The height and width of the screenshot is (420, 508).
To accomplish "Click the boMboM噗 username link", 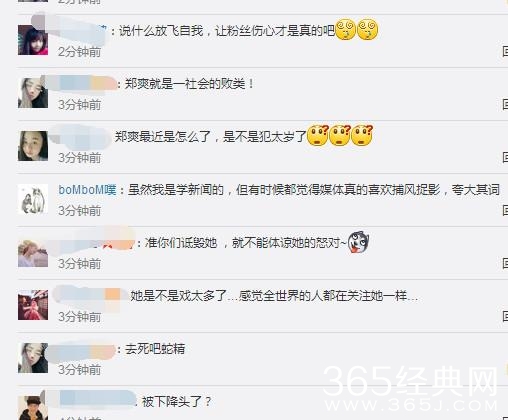I will [87, 190].
